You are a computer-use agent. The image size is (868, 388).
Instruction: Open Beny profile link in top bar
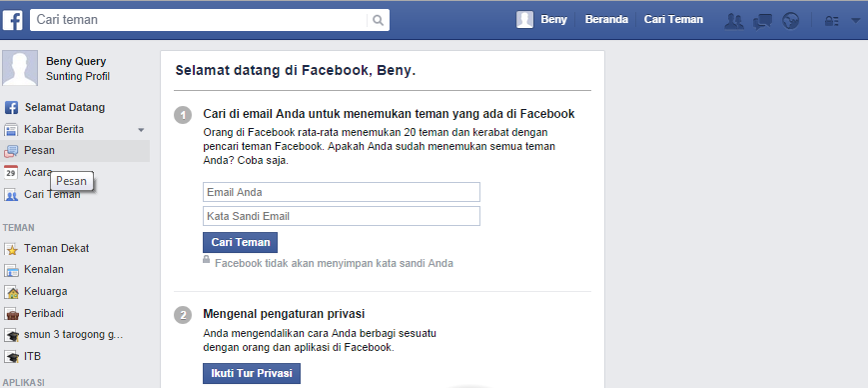(553, 19)
